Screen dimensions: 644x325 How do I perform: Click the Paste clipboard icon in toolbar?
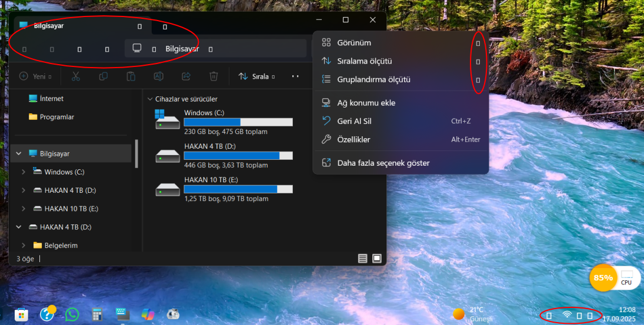point(131,76)
